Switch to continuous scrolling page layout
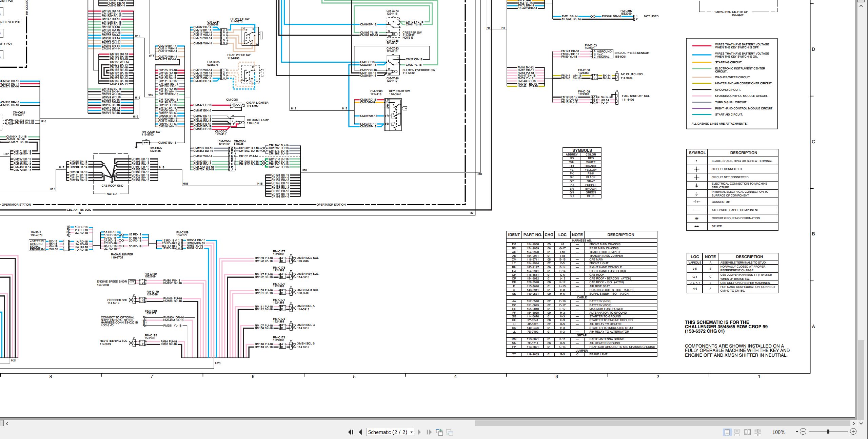Image resolution: width=868 pixels, height=439 pixels. click(737, 432)
